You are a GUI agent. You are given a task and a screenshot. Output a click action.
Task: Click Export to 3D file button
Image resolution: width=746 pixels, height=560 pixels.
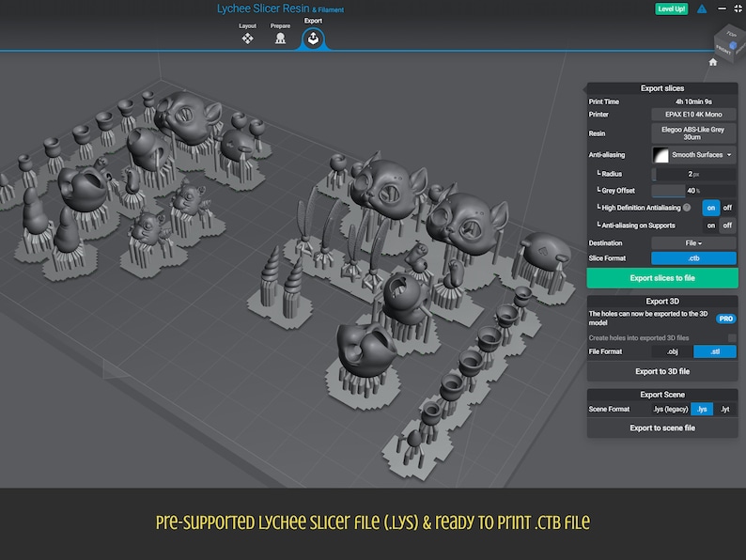(662, 371)
